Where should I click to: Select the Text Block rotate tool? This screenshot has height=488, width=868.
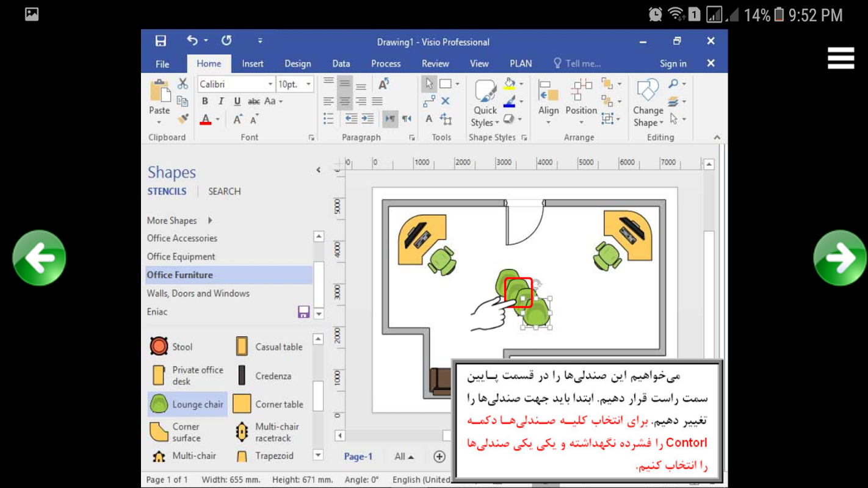pos(446,119)
